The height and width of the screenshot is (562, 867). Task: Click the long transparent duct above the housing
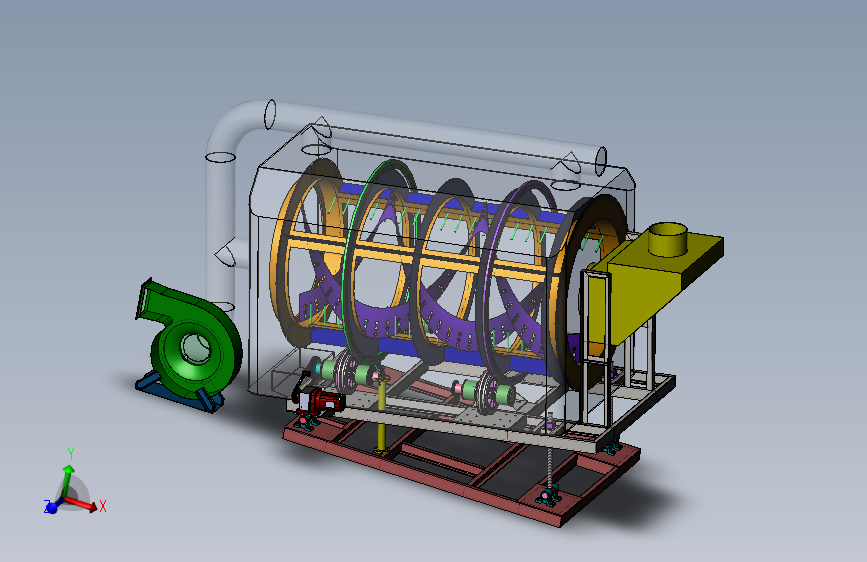(437, 136)
